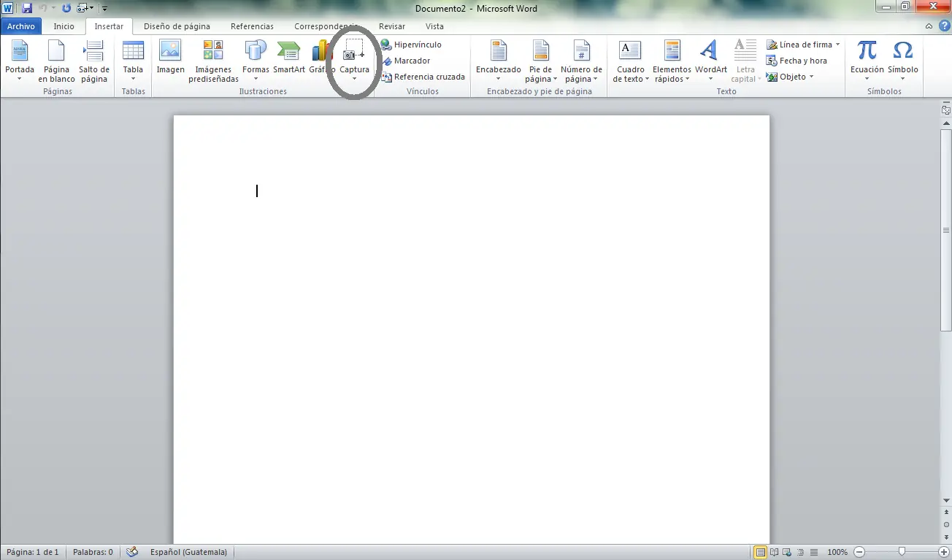The image size is (952, 560).
Task: Switch to the Revisar tab
Action: pos(392,26)
